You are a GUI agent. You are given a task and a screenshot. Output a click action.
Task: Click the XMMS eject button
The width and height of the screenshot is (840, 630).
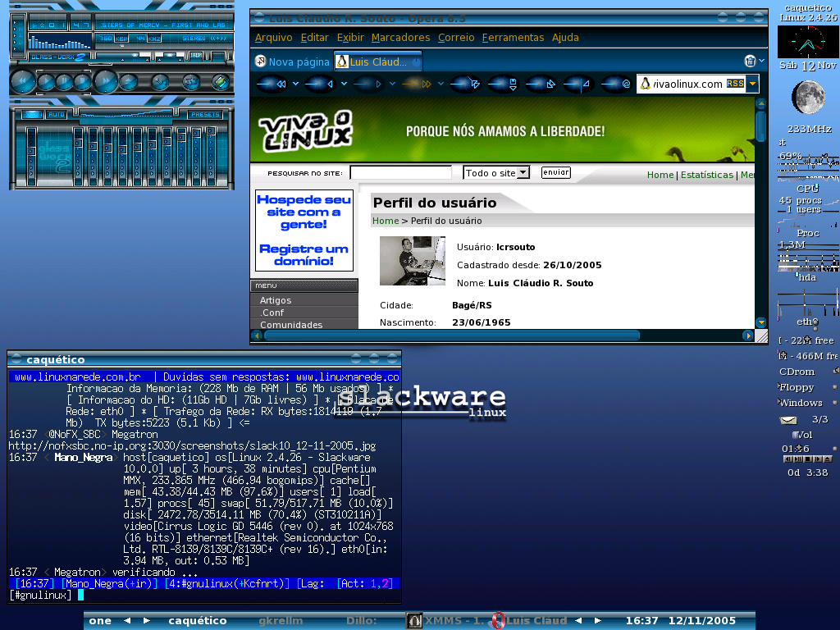click(129, 82)
